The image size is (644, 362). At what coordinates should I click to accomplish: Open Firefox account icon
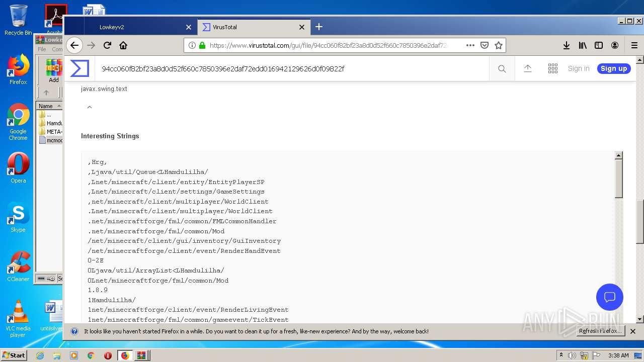click(615, 45)
